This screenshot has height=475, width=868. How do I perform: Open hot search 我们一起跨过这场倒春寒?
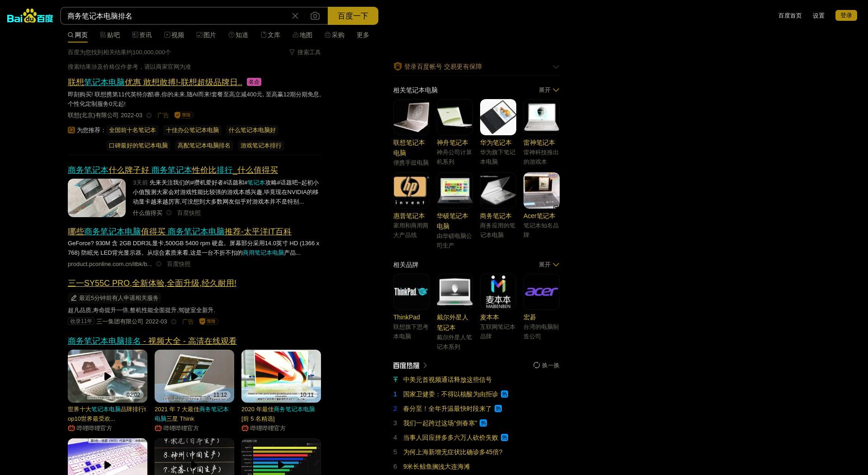pyautogui.click(x=440, y=423)
